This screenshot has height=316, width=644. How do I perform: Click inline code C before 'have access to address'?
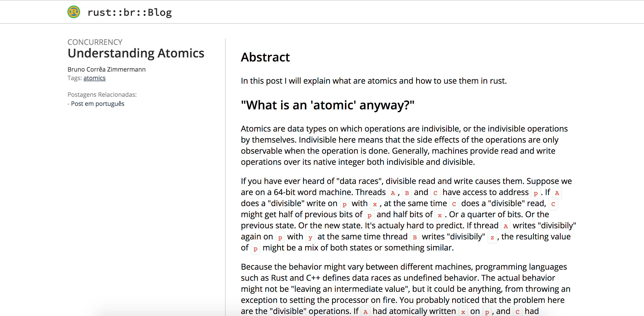[x=435, y=193]
